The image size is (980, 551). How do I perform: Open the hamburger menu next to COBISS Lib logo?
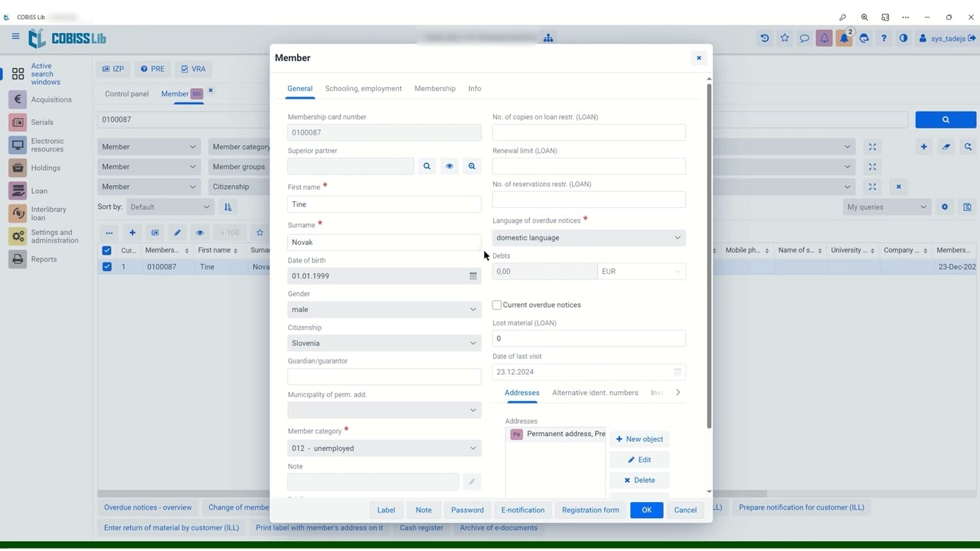(15, 37)
